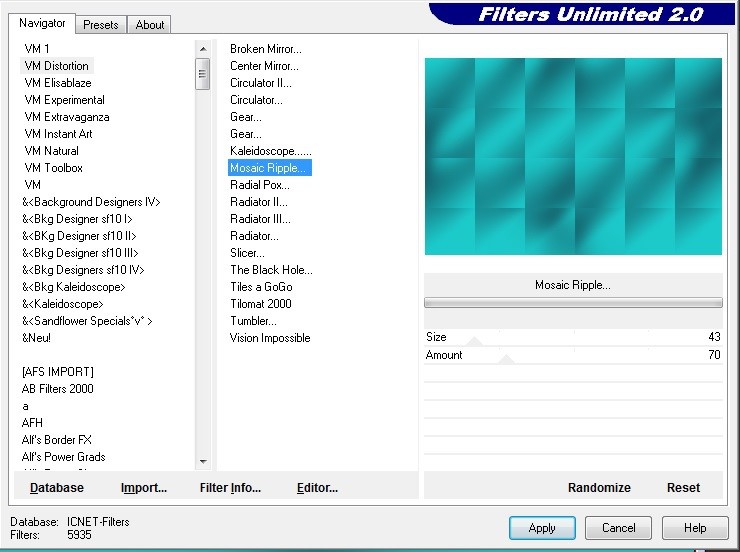Viewport: 740px width, 552px height.
Task: Select &<Bkg Designer sf10 III> category
Action: (x=80, y=253)
